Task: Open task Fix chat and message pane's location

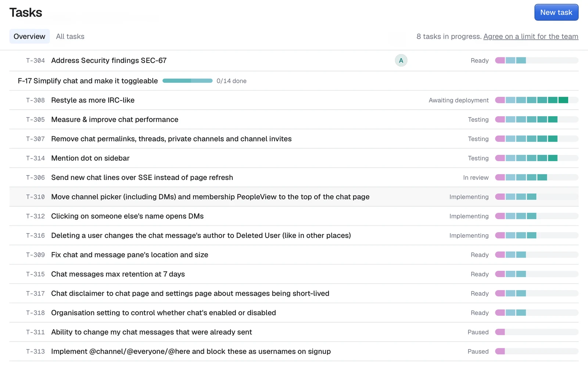Action: tap(130, 255)
